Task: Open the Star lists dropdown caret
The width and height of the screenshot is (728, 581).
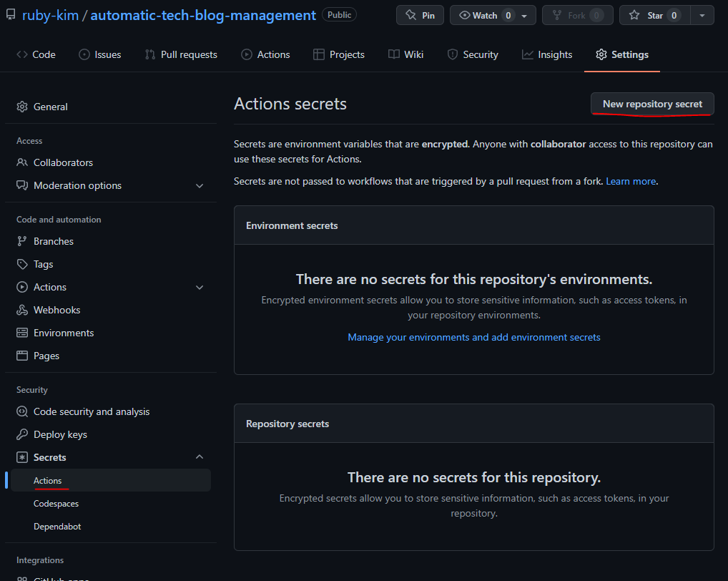Action: [x=702, y=15]
